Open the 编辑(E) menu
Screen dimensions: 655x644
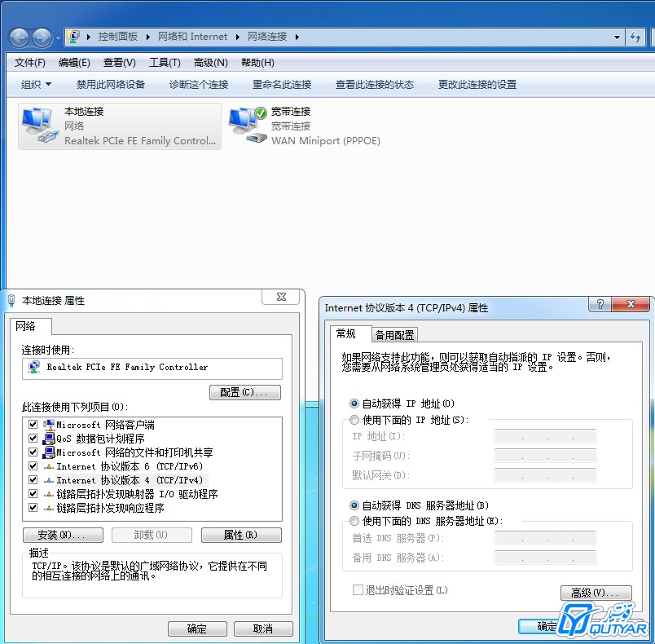point(74,63)
